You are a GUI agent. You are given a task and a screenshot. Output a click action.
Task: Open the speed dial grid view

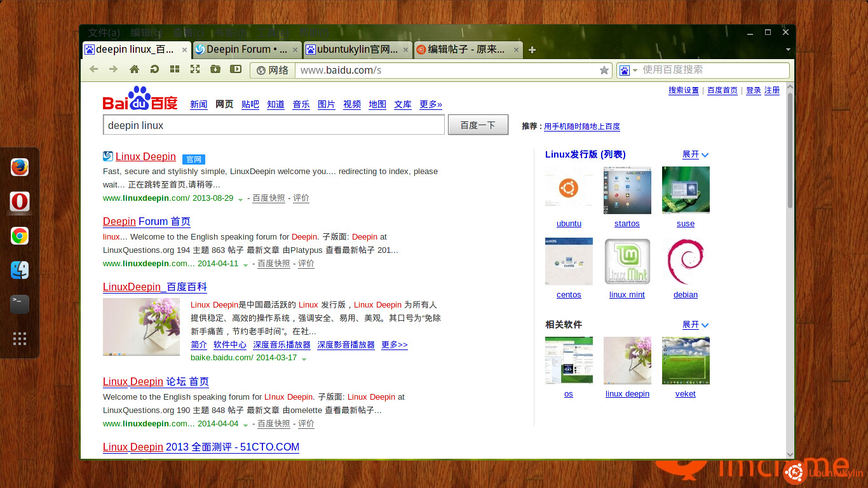pos(175,69)
